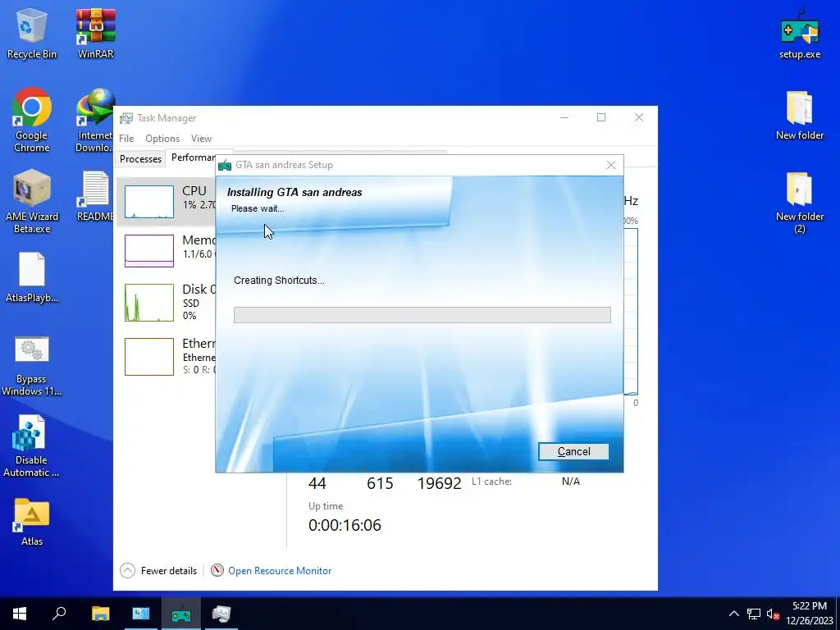This screenshot has height=630, width=840.
Task: Select the Memory performance item
Action: [166, 251]
